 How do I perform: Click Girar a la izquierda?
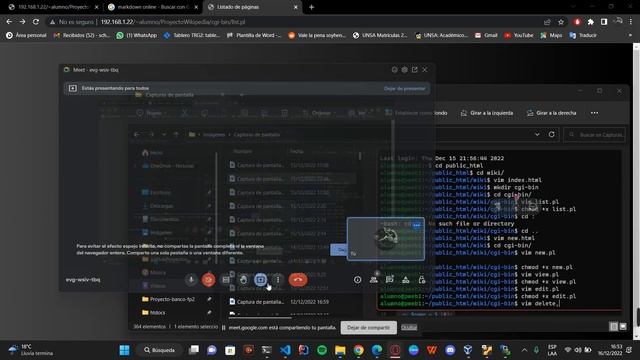coord(487,113)
